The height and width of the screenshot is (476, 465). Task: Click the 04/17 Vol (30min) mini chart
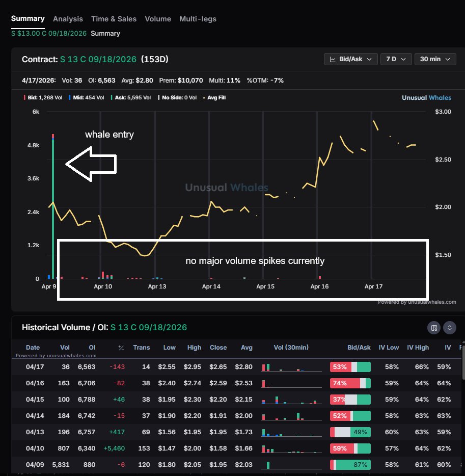click(291, 367)
